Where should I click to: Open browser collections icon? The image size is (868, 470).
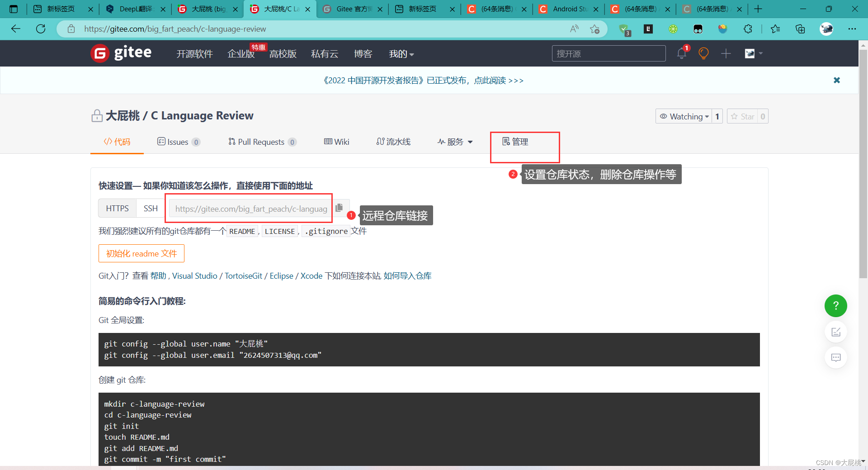(800, 29)
